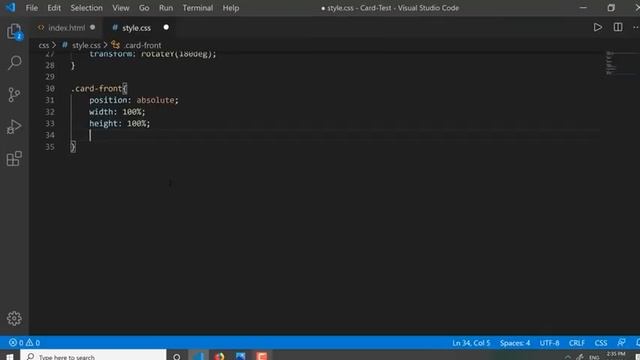Click the 'width: 100%;' line
This screenshot has height=360, width=640.
click(x=117, y=112)
